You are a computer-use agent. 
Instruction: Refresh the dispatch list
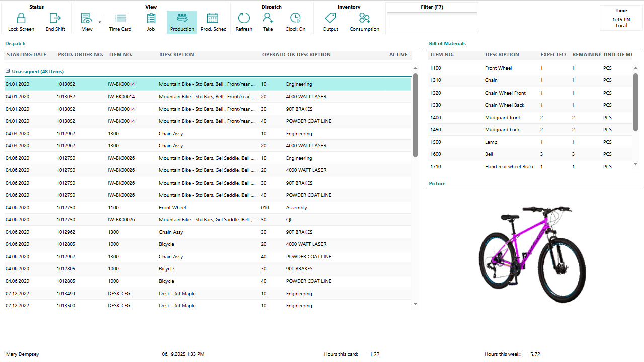point(244,19)
